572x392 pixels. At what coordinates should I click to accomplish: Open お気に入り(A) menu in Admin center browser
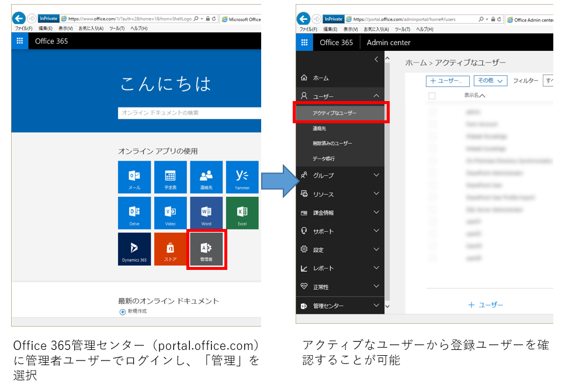click(x=376, y=29)
